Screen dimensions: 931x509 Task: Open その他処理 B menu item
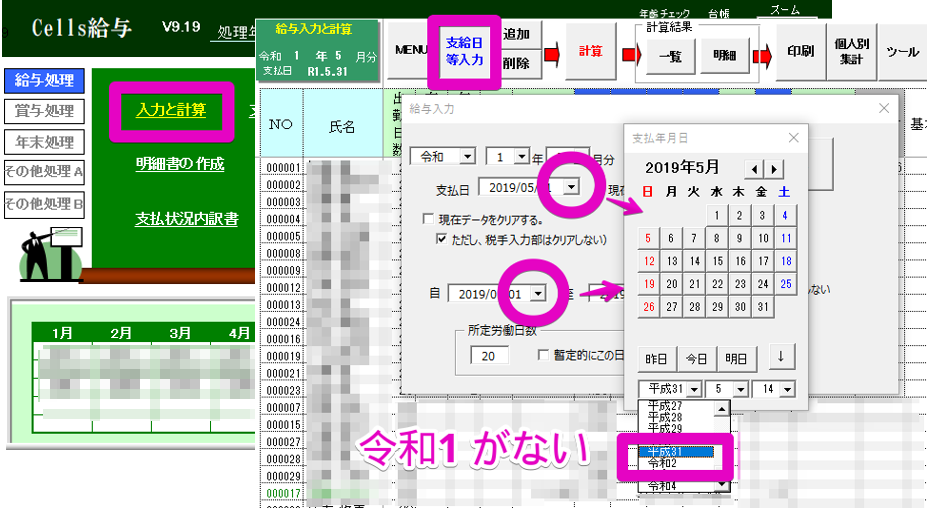[45, 204]
